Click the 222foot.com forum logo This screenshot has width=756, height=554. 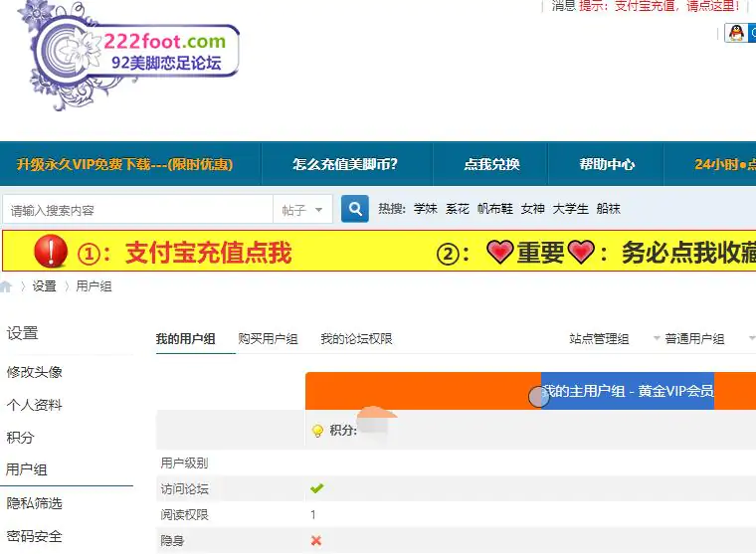(x=128, y=55)
